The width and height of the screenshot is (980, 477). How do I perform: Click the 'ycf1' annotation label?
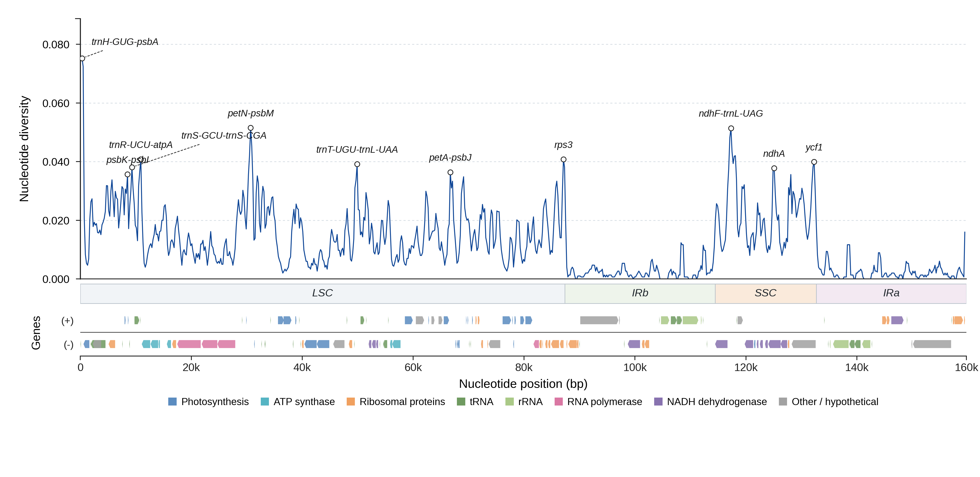[814, 147]
